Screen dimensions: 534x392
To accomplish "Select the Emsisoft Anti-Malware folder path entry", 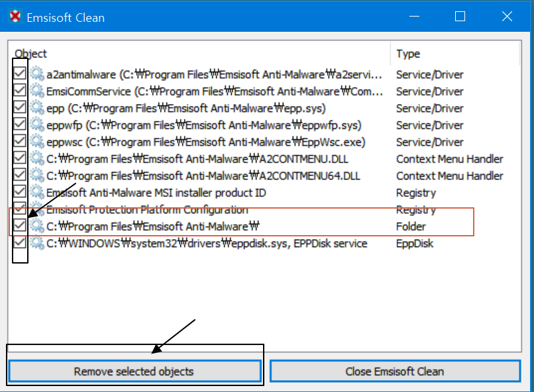I will pos(153,226).
